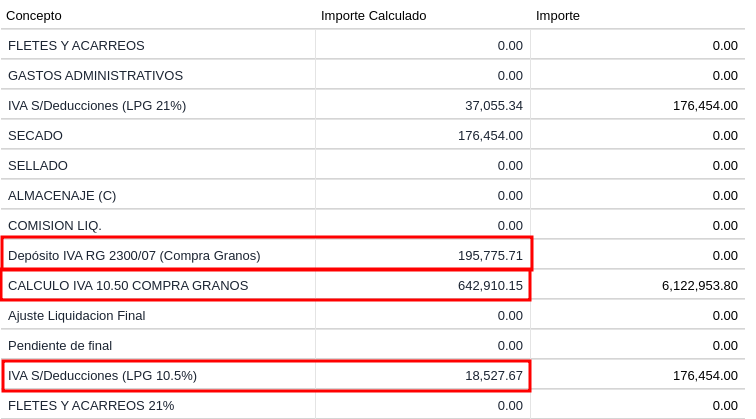Select the SELLADO concept row
This screenshot has width=756, height=419.
pyautogui.click(x=38, y=165)
